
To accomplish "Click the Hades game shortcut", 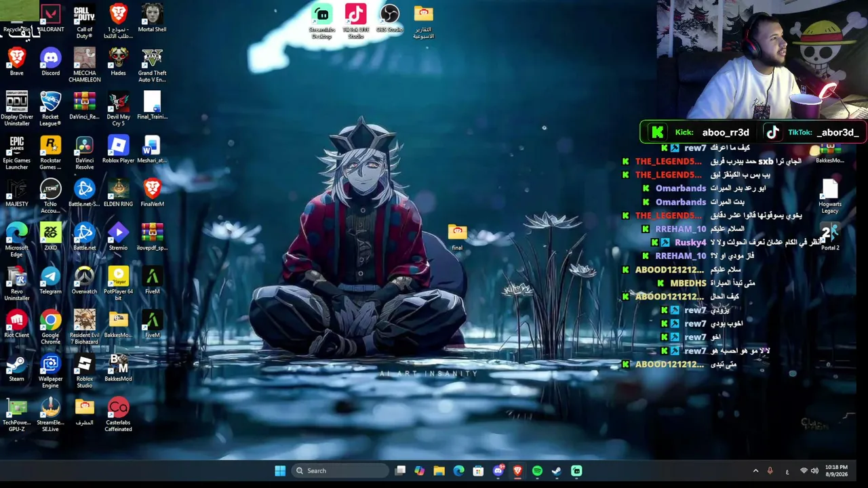I will pos(118,62).
